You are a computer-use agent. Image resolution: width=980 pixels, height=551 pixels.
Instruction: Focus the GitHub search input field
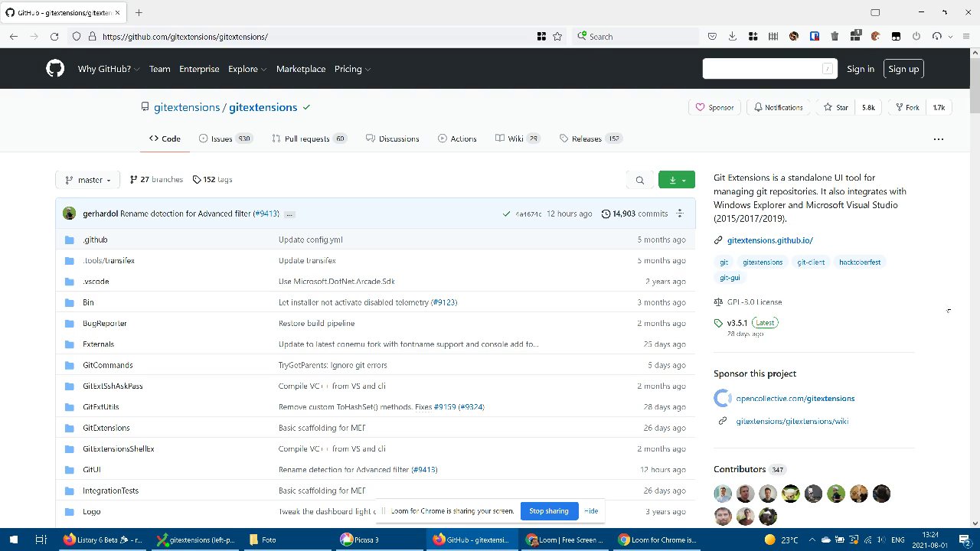coord(769,69)
